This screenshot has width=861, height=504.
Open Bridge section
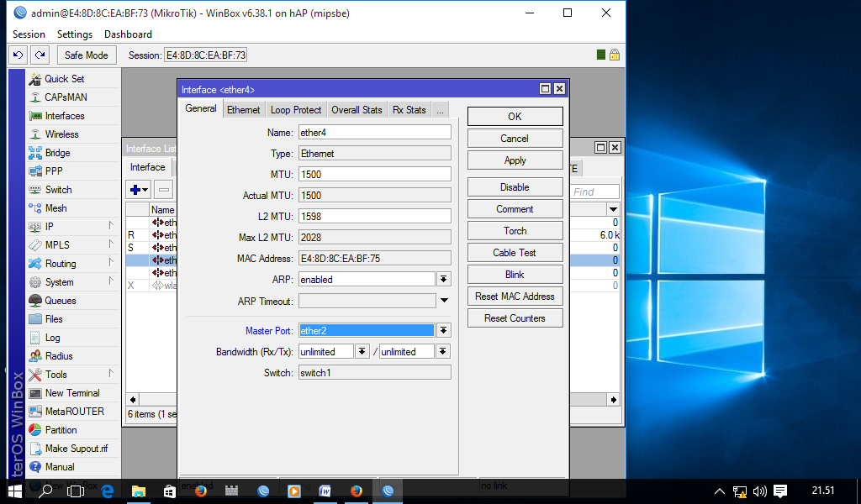coord(58,153)
